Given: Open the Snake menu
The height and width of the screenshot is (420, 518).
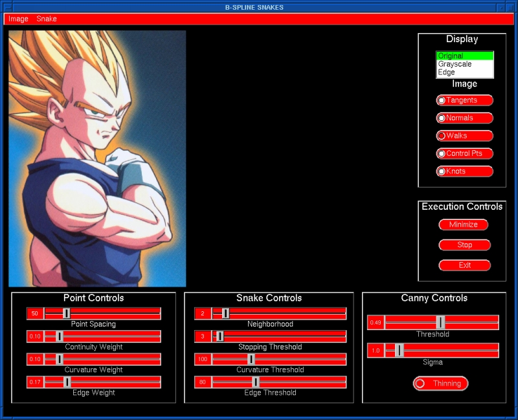Looking at the screenshot, I should pos(46,19).
